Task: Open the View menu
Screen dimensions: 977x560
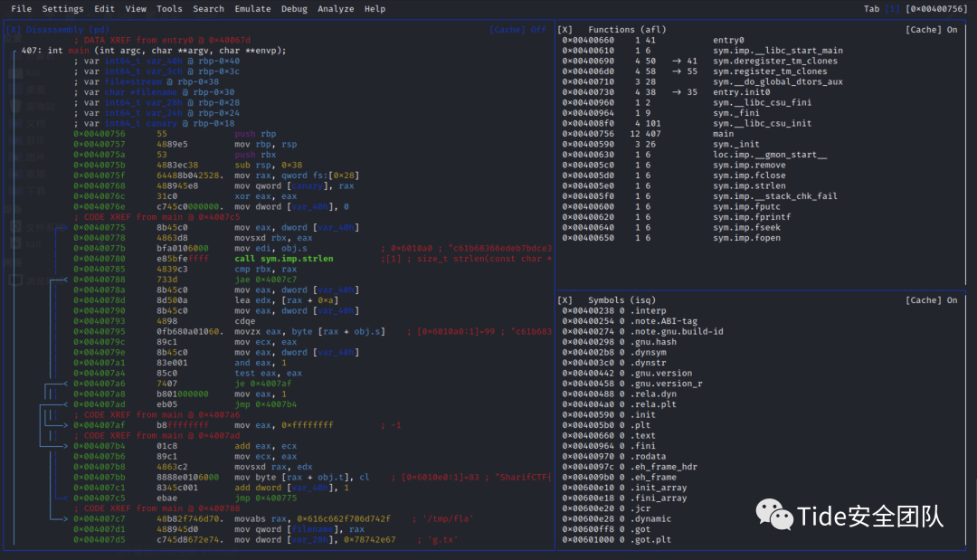Action: point(135,9)
